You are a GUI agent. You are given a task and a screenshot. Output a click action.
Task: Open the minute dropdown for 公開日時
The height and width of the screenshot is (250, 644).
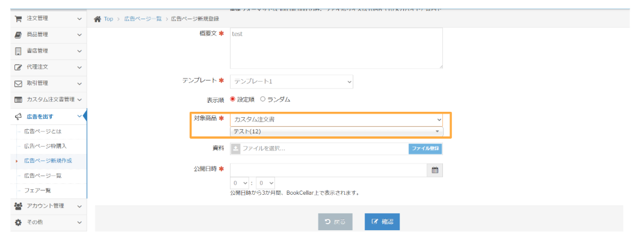(x=265, y=183)
